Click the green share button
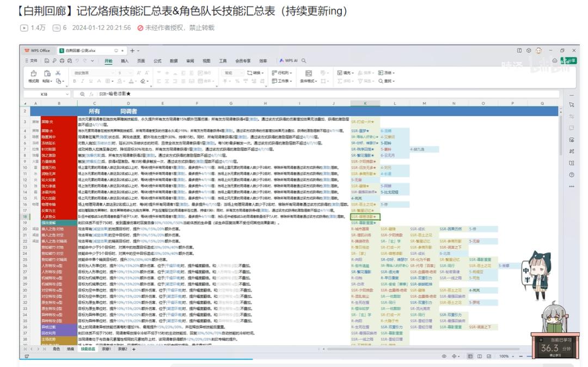The image size is (588, 367). point(570,61)
